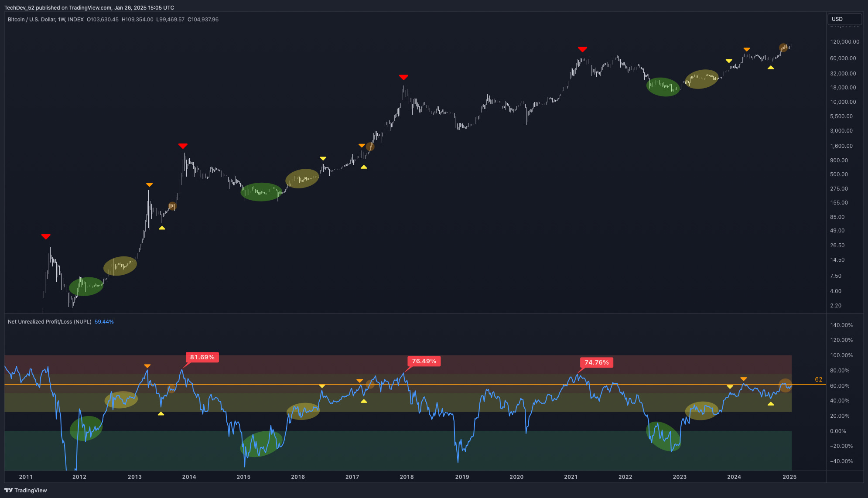
Task: Click the USD currency button
Action: [844, 19]
